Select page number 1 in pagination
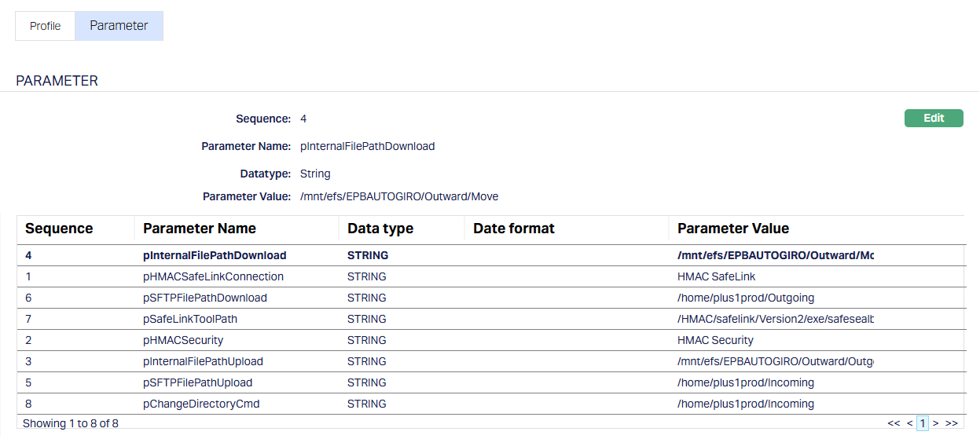Viewport: 980px width, 439px height. [923, 423]
